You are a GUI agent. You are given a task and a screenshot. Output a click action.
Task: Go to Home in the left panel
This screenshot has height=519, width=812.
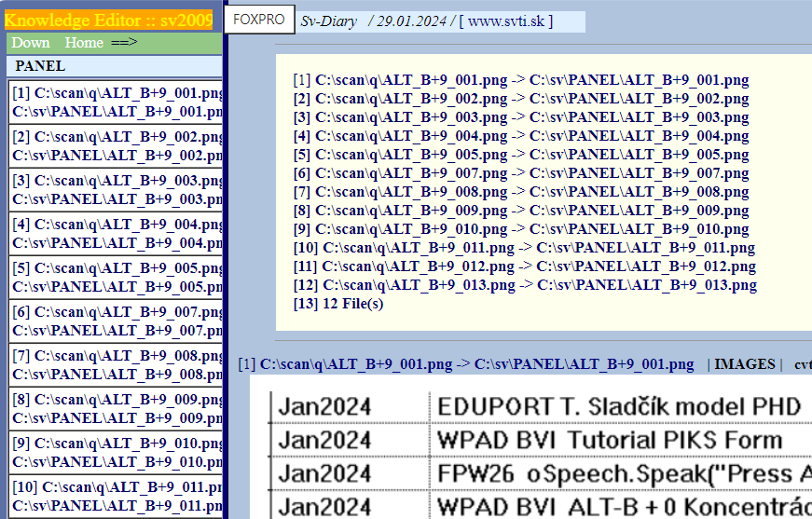(84, 43)
